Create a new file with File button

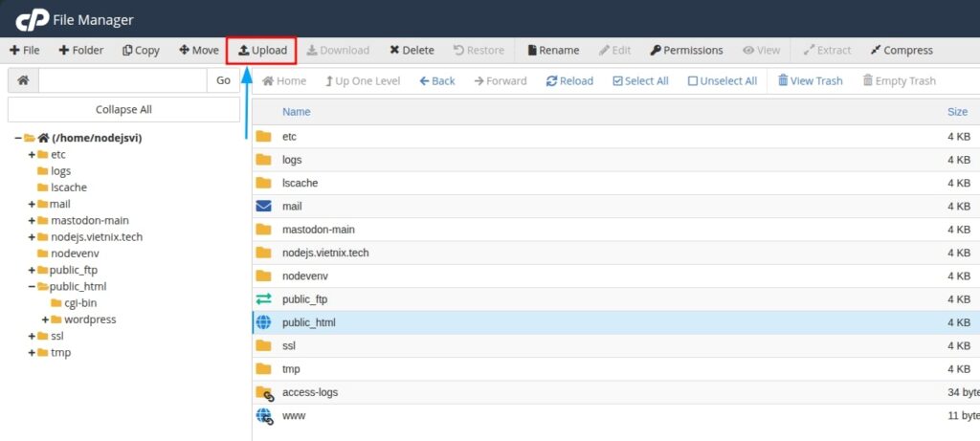click(24, 51)
